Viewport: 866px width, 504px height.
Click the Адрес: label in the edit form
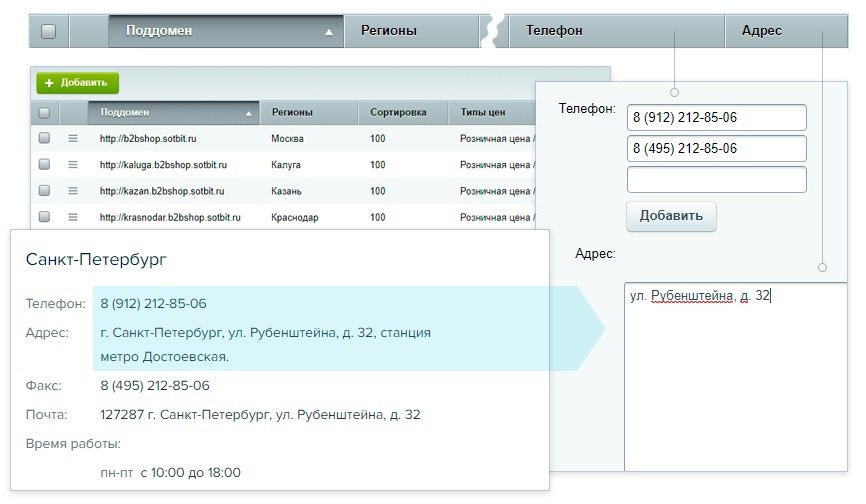(x=595, y=254)
